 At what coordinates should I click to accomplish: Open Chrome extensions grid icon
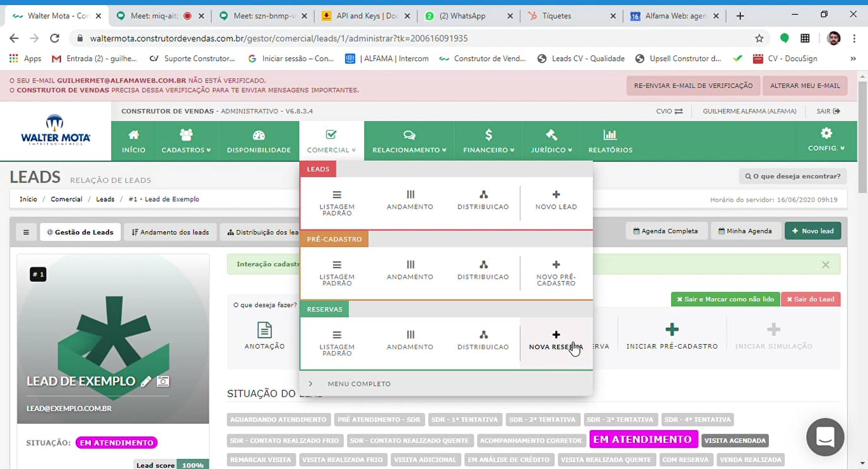805,38
